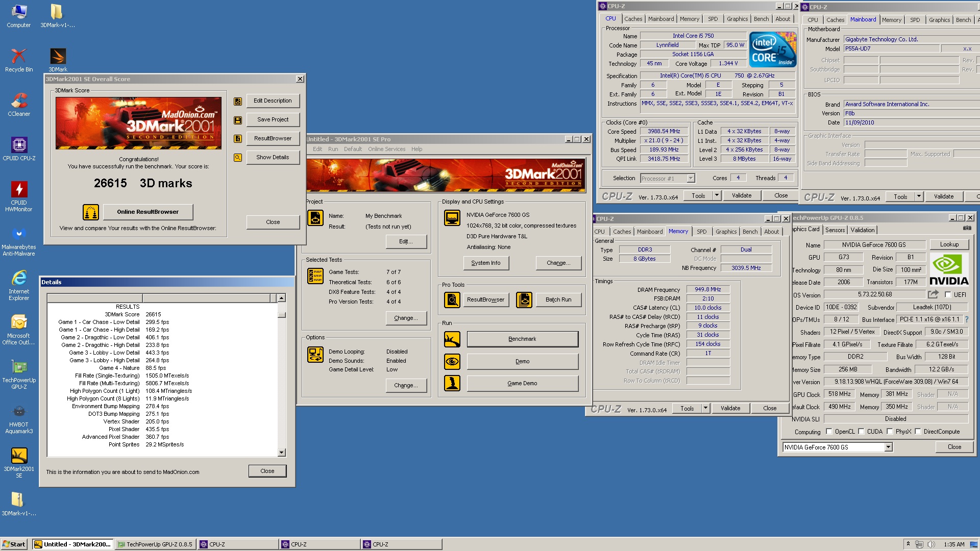Click the Save Project disk icon
The width and height of the screenshot is (980, 551).
point(238,120)
